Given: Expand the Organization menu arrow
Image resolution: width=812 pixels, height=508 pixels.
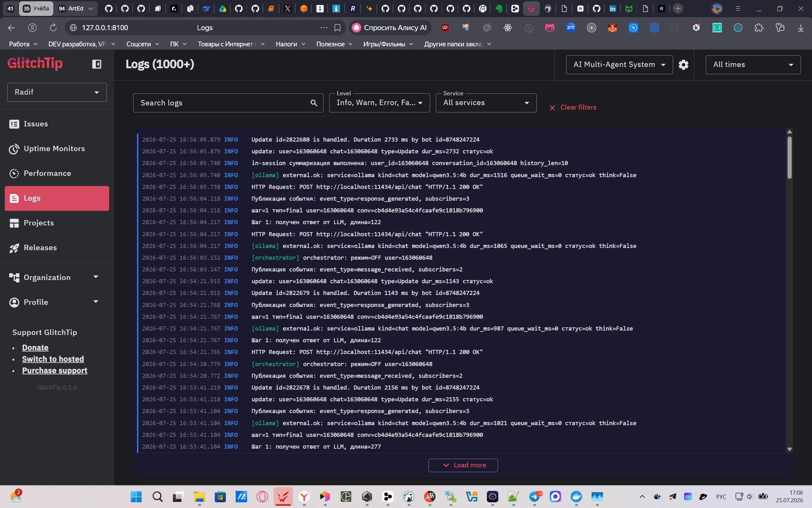Looking at the screenshot, I should [x=95, y=277].
